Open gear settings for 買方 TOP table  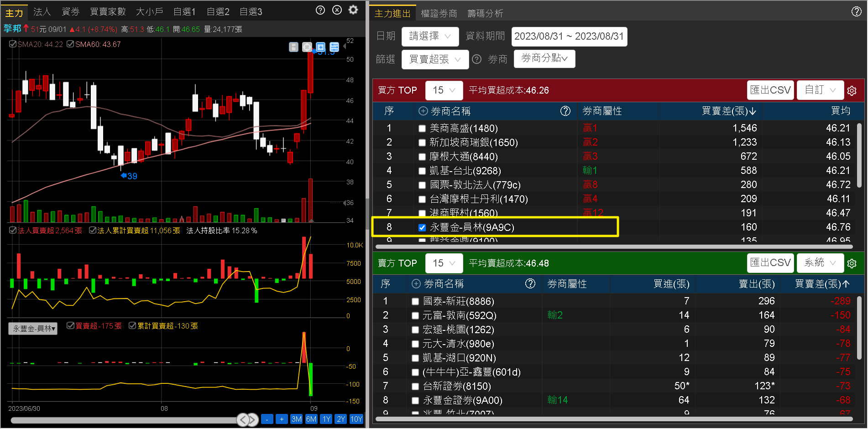pos(852,91)
